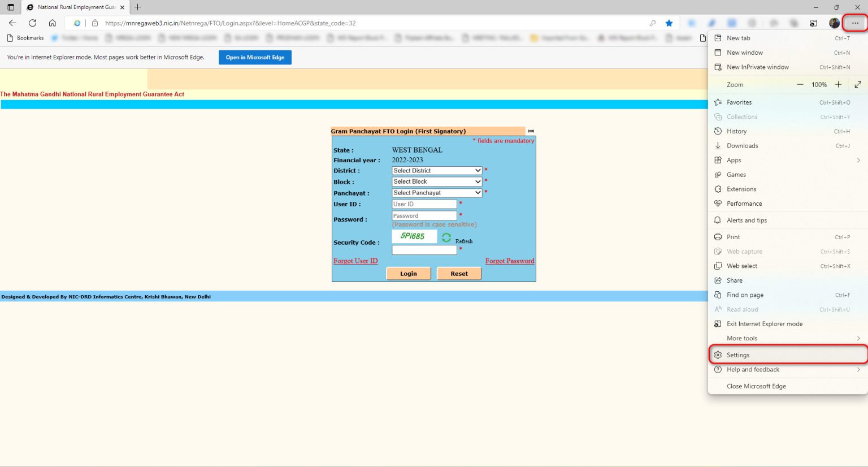868x467 pixels.
Task: Collapse the FTO login panel header icon
Action: click(x=531, y=131)
